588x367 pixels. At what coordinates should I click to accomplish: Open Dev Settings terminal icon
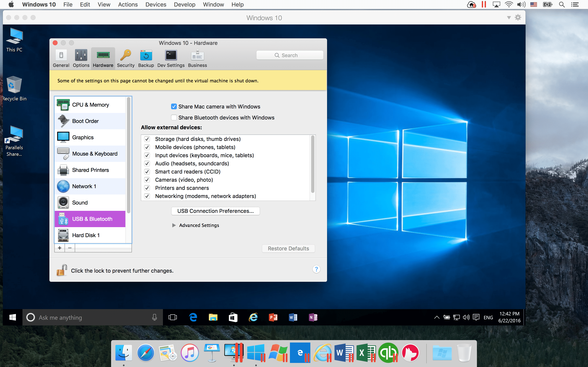[171, 59]
